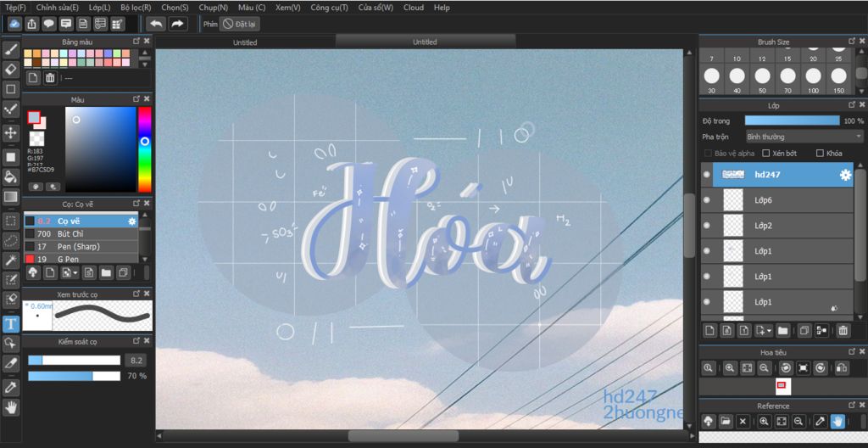The height and width of the screenshot is (448, 868).
Task: Open layer settings gear for hd247
Action: pyautogui.click(x=845, y=175)
